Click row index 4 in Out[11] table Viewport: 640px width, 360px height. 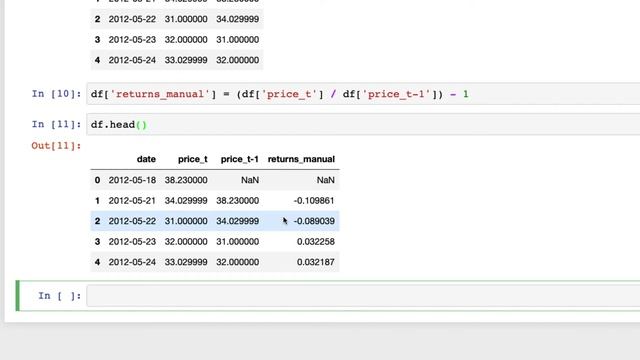click(x=97, y=262)
